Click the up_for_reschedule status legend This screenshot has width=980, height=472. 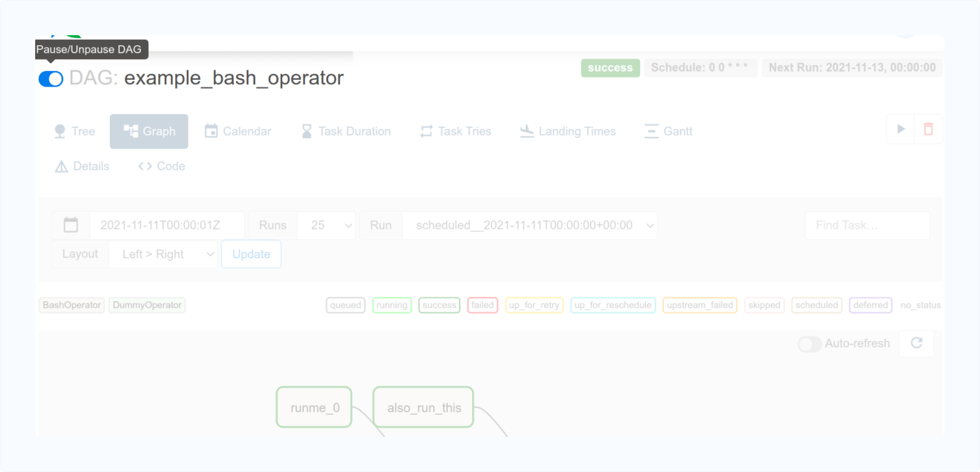[x=614, y=305]
